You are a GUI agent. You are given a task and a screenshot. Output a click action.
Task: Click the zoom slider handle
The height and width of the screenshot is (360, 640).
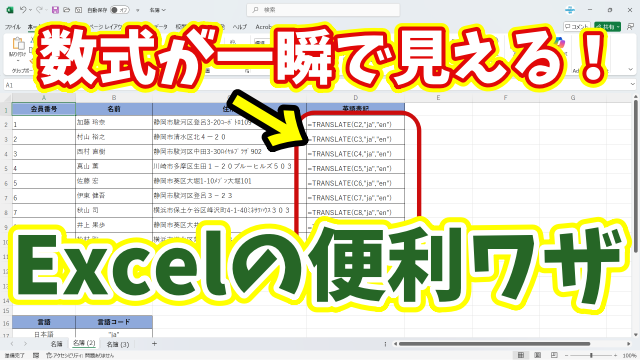click(x=591, y=356)
